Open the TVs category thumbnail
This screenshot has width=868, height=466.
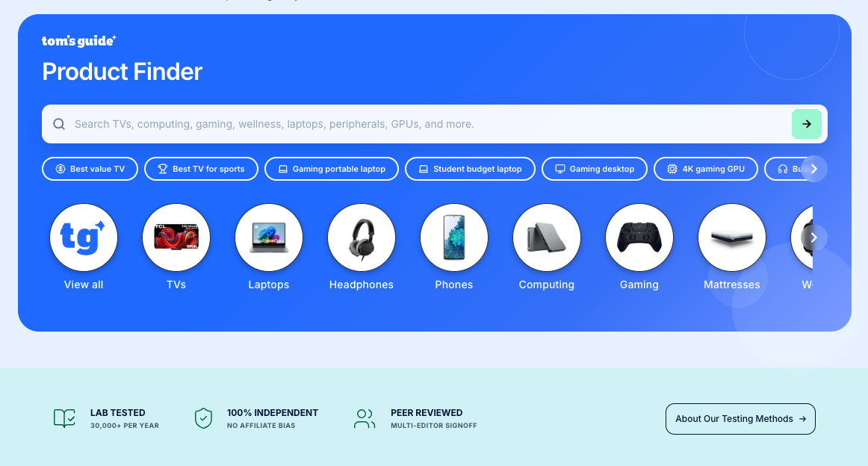176,237
